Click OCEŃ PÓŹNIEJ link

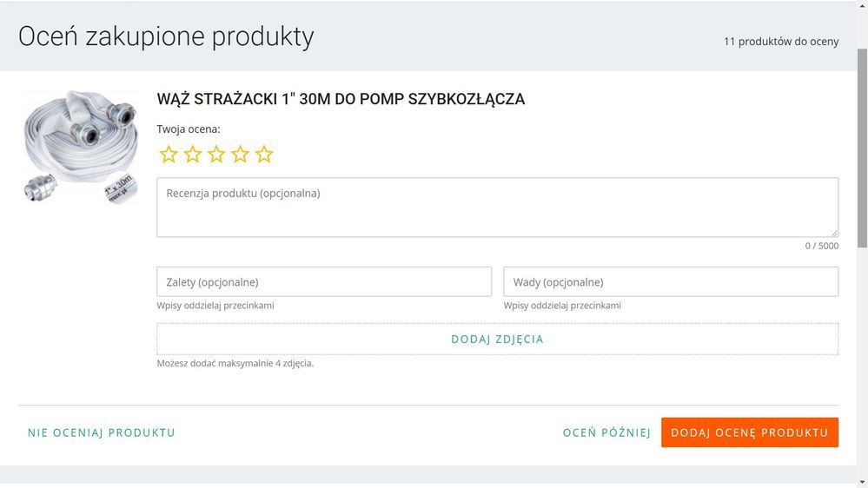(x=606, y=432)
